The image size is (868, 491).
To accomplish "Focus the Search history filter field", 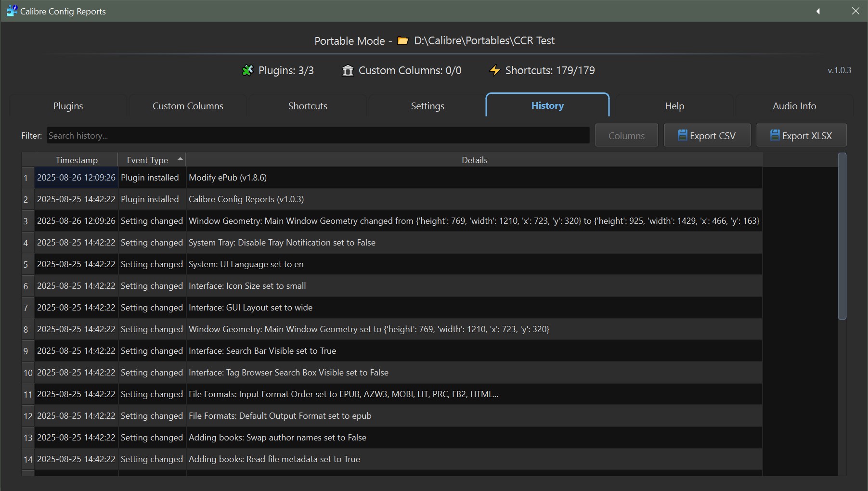I will pyautogui.click(x=318, y=136).
